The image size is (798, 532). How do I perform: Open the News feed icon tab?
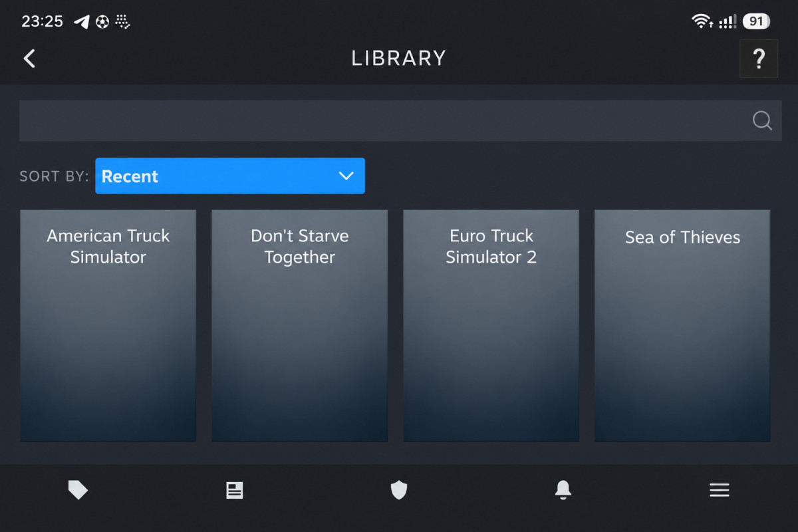[x=235, y=491]
